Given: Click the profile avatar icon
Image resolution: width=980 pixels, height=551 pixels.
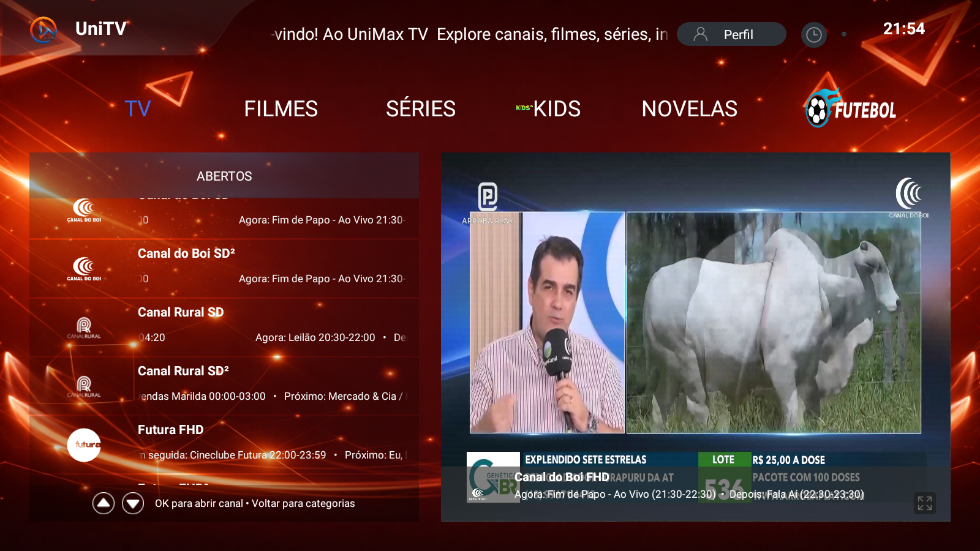Looking at the screenshot, I should click(x=700, y=34).
